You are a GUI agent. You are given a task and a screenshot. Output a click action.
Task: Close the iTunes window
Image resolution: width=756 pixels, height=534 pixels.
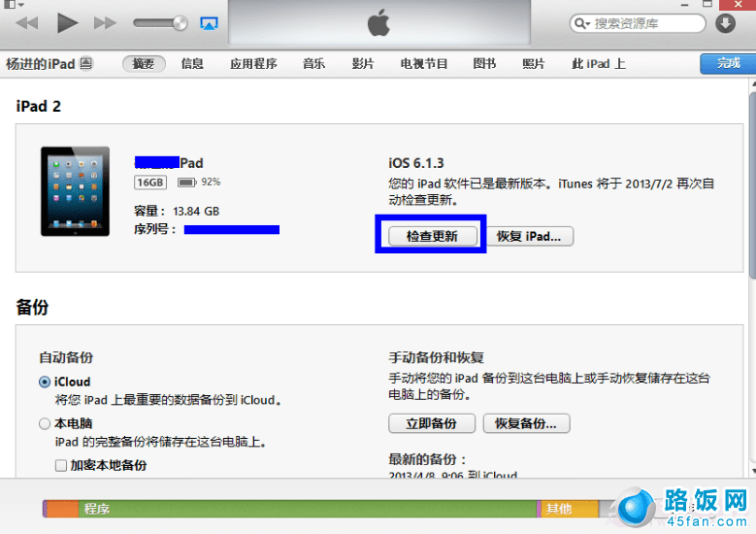tap(738, 4)
